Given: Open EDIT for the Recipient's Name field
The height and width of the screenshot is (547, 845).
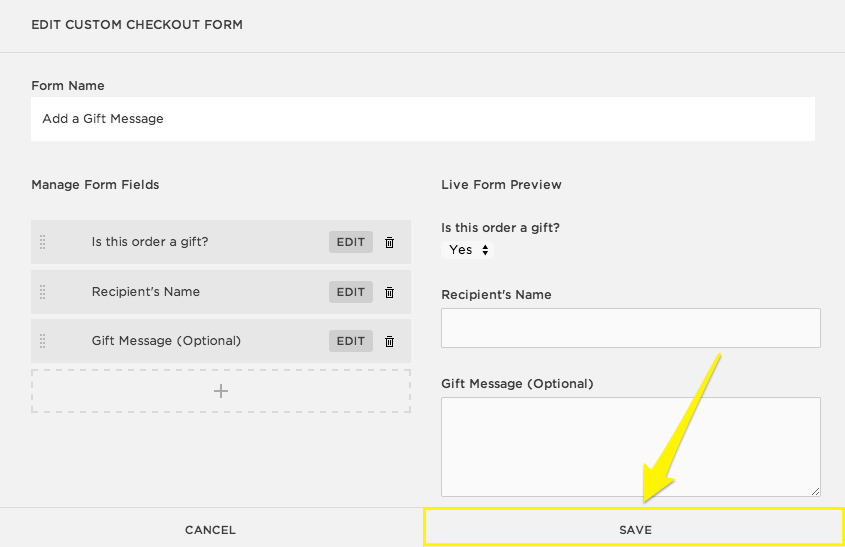Looking at the screenshot, I should (350, 292).
